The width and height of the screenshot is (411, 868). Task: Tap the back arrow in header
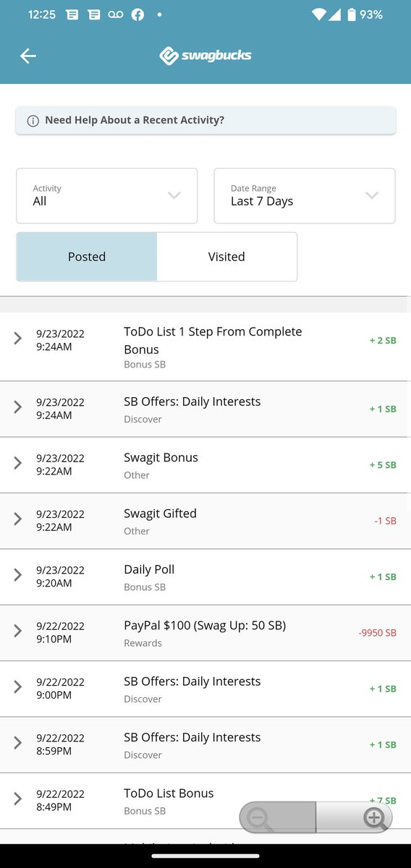click(x=27, y=56)
